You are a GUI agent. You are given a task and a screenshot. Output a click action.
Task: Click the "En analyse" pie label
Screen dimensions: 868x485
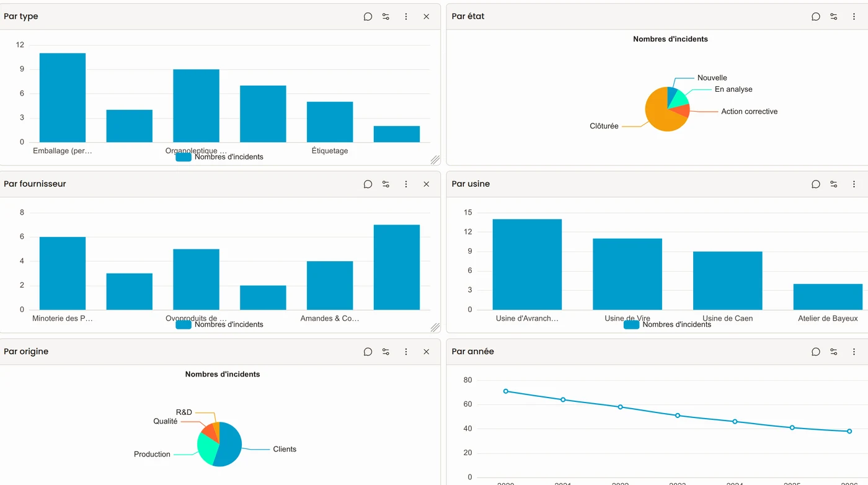(733, 89)
